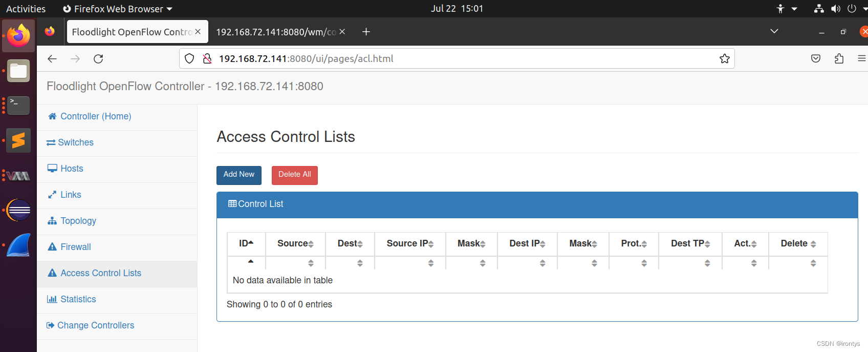The image size is (868, 352).
Task: Open the Activities overview
Action: point(26,9)
